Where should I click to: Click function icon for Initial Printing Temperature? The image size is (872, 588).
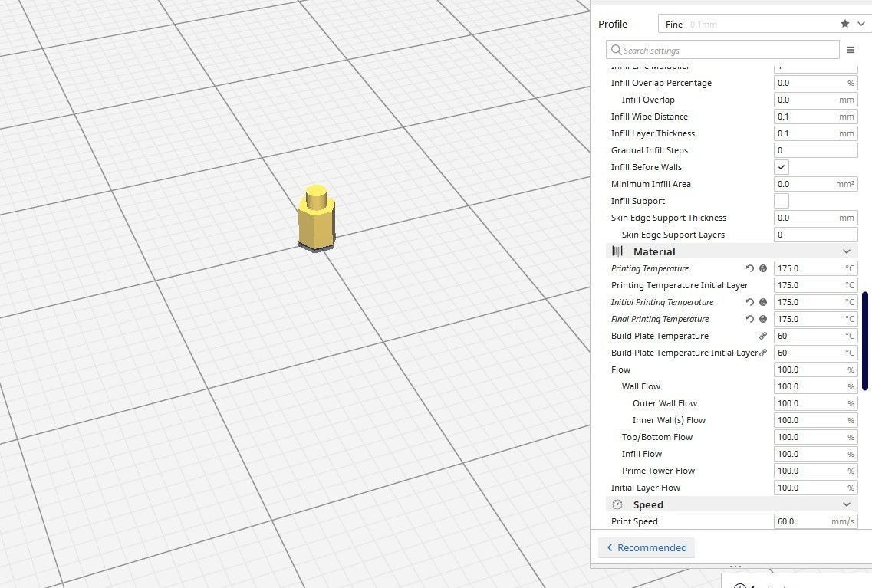(763, 302)
